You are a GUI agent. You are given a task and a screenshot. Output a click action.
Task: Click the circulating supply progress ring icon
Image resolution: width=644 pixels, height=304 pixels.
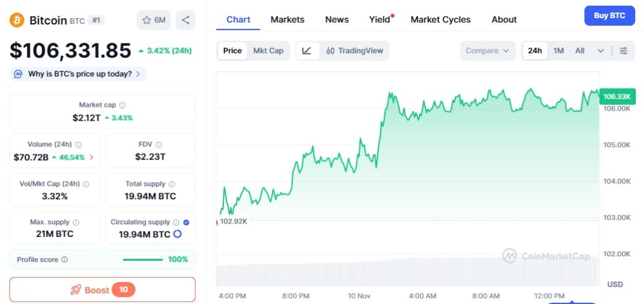coord(177,234)
